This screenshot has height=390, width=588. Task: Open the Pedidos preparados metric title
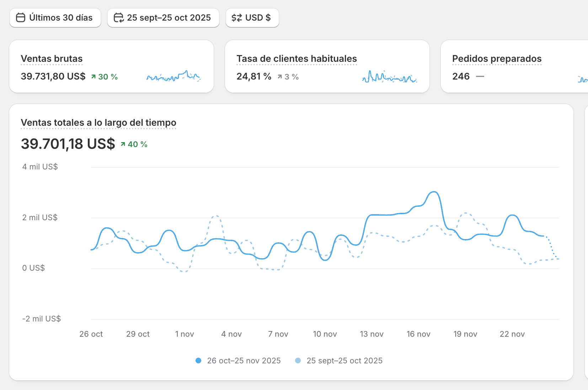tap(497, 59)
